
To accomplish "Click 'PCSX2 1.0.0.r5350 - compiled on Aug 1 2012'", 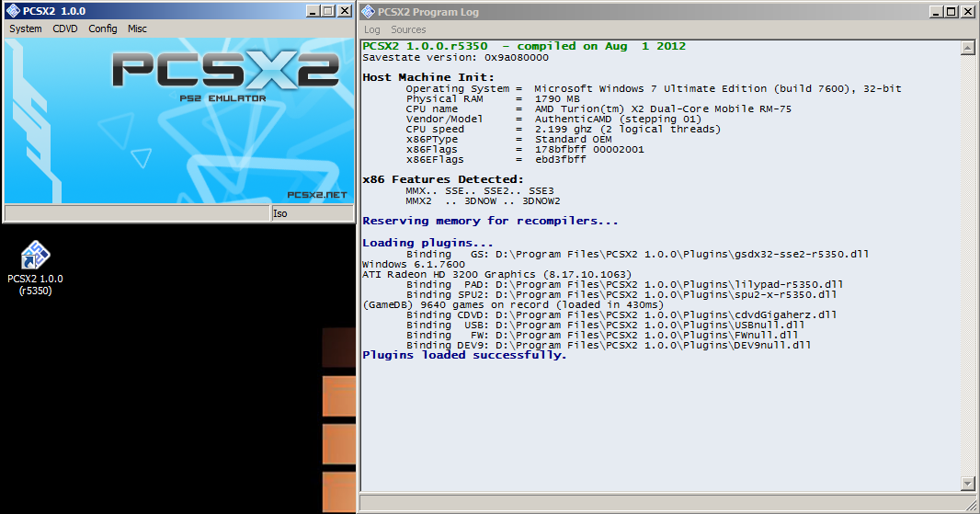I will pos(524,46).
